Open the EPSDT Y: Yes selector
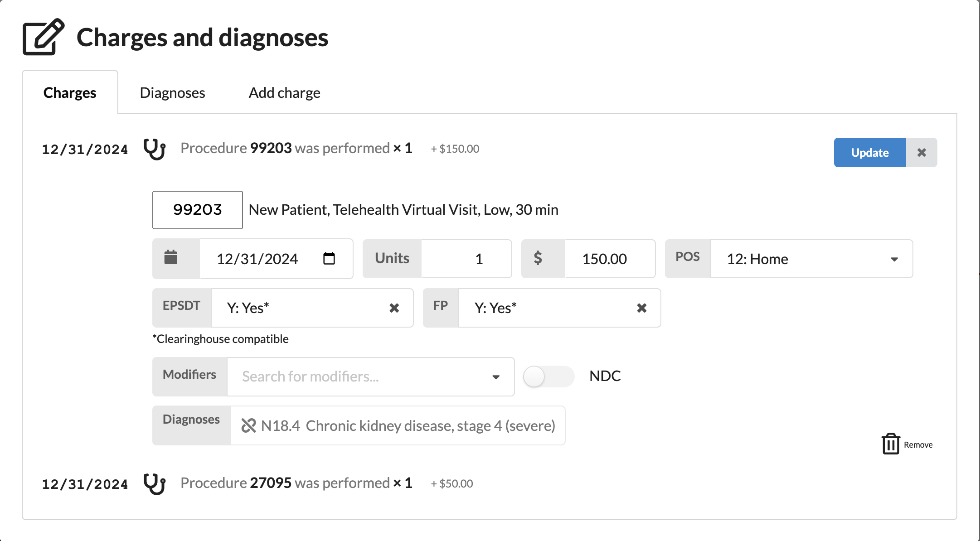Viewport: 980px width, 541px height. 299,308
